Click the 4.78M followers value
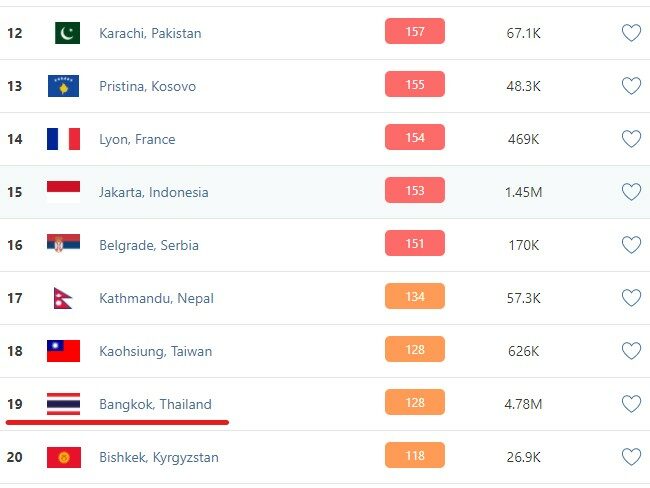Screen dimensions: 650x488 click(x=524, y=404)
